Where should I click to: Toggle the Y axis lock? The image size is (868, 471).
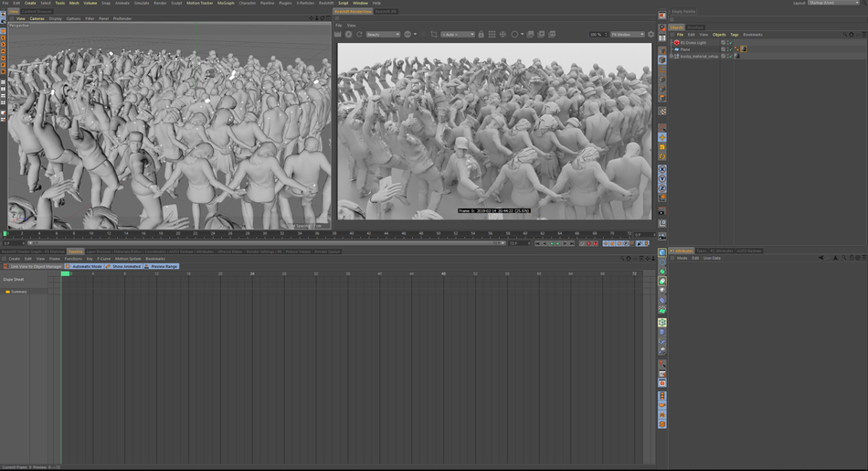point(662,178)
